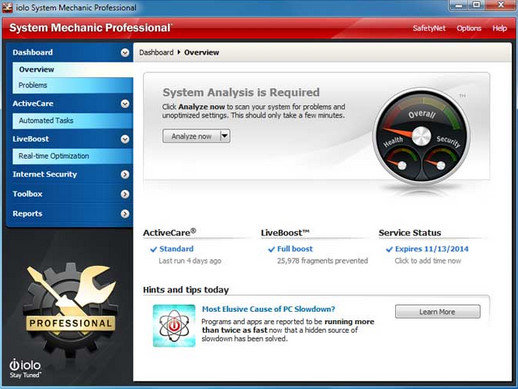
Task: Click the Learn More button
Action: click(x=437, y=312)
